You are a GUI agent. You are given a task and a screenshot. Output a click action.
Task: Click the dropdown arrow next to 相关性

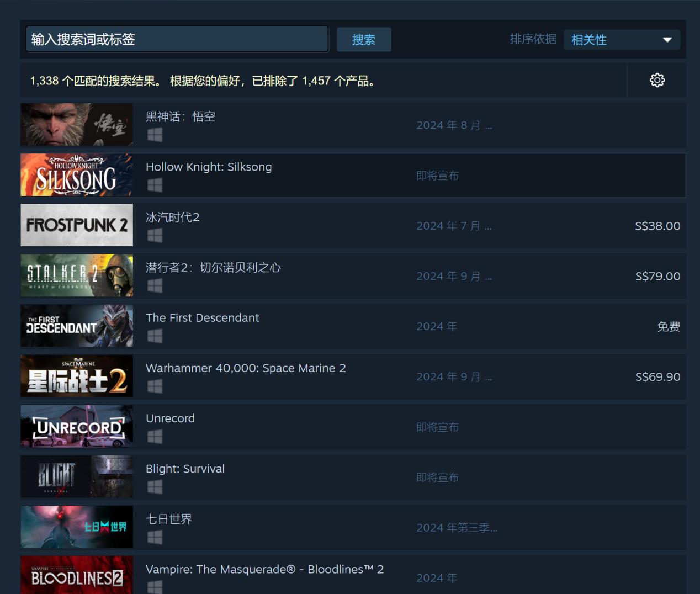click(x=667, y=39)
